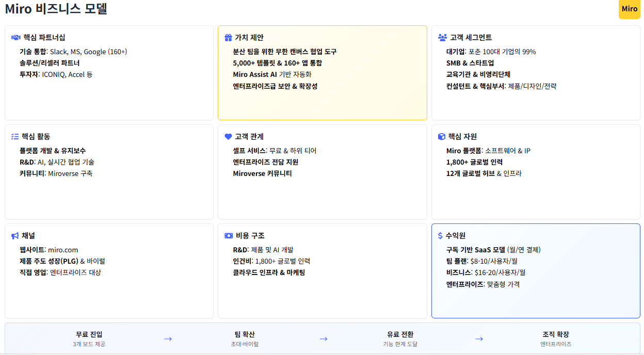
Task: Click the checklist icon beside 핵심 활동
Action: pyautogui.click(x=15, y=137)
